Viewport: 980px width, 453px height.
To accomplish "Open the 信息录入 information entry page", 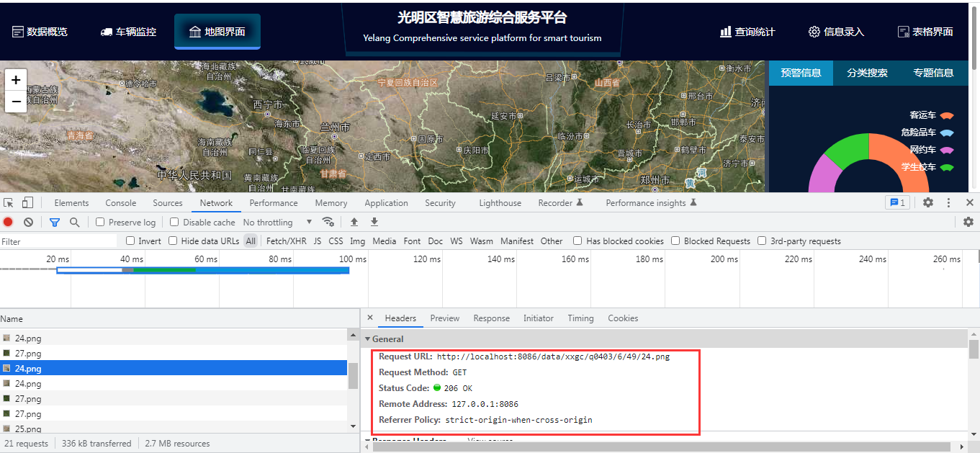I will pyautogui.click(x=836, y=32).
